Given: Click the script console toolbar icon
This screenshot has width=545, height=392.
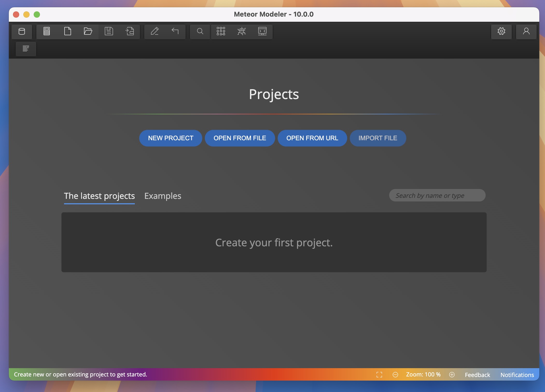Looking at the screenshot, I should [262, 31].
